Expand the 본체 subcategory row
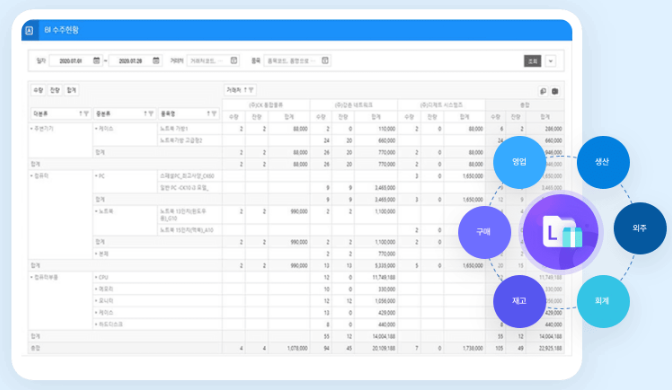The height and width of the screenshot is (390, 672). 96,254
